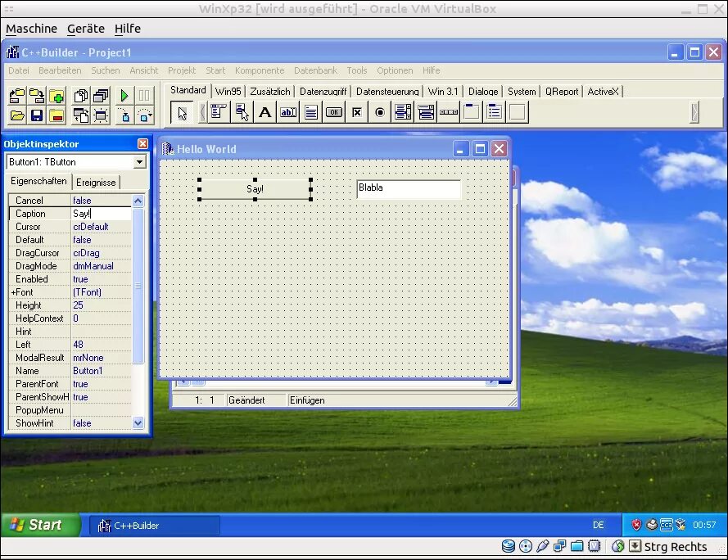Select the Enabled property row
728x560 pixels.
pyautogui.click(x=70, y=279)
